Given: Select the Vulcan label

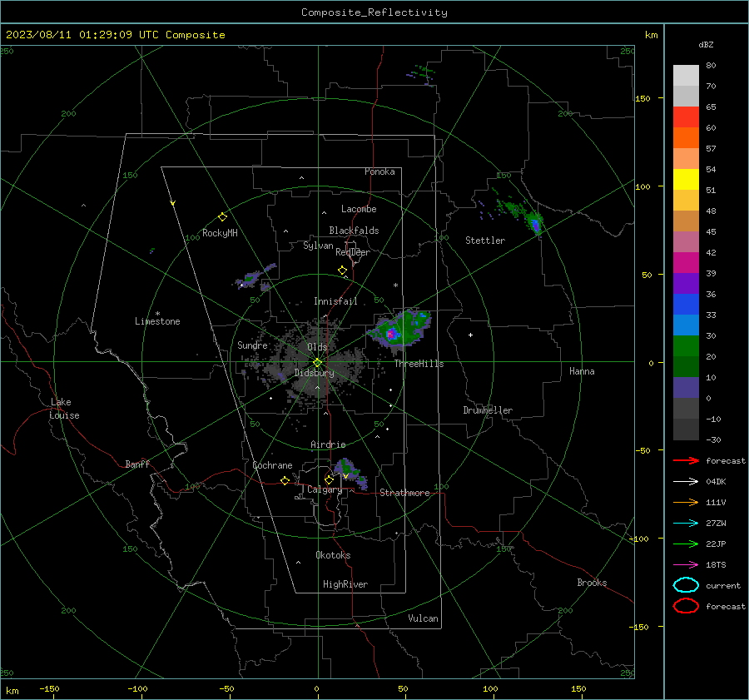Looking at the screenshot, I should [423, 618].
